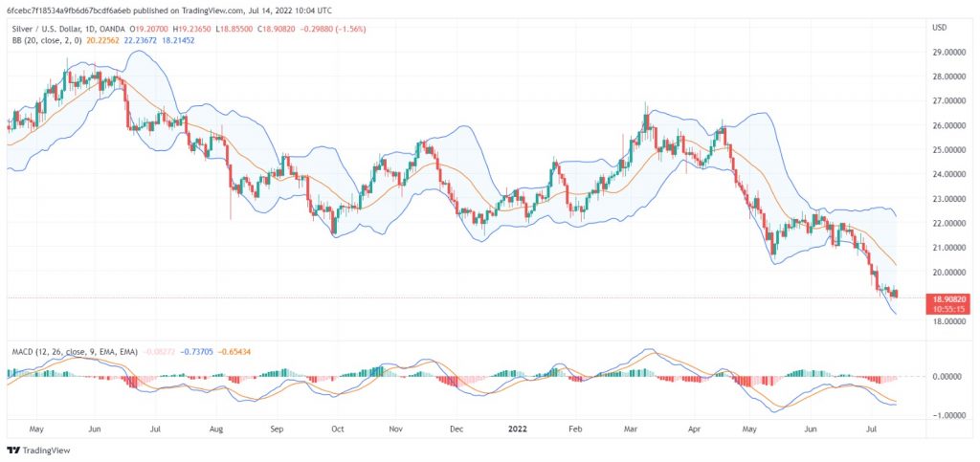Click the blue MACD value -0.73705
This screenshot has width=980, height=462.
[x=201, y=352]
